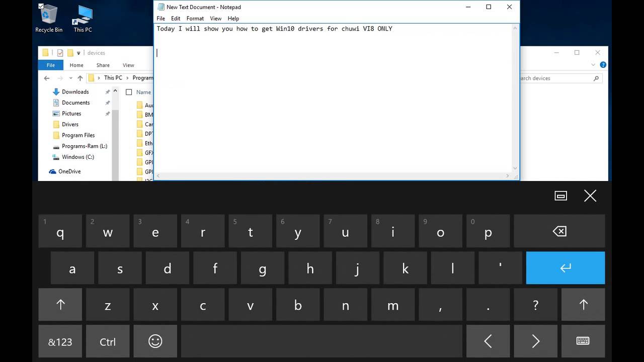Viewport: 644px width, 362px height.
Task: Open Notepad's Format menu
Action: coord(195,19)
